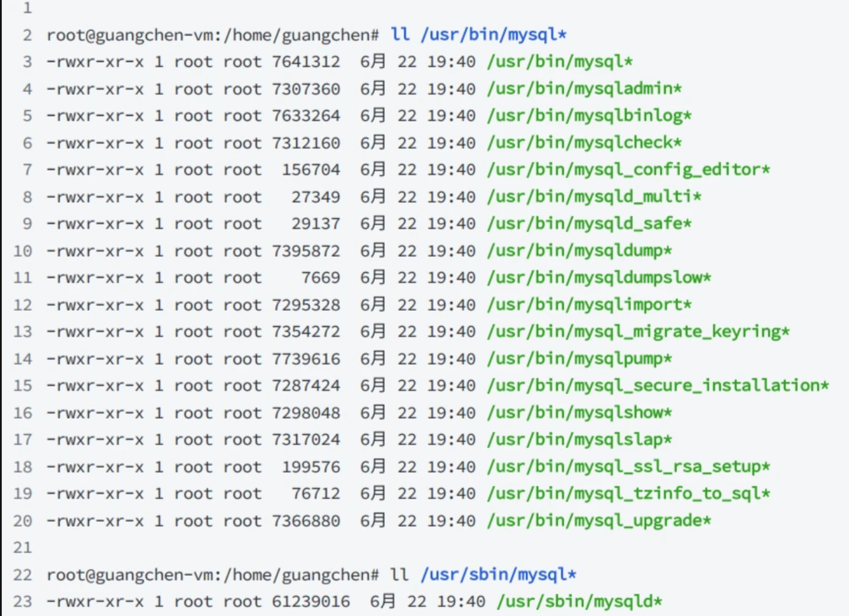Click file size 61239016
The image size is (849, 616).
pyautogui.click(x=311, y=602)
